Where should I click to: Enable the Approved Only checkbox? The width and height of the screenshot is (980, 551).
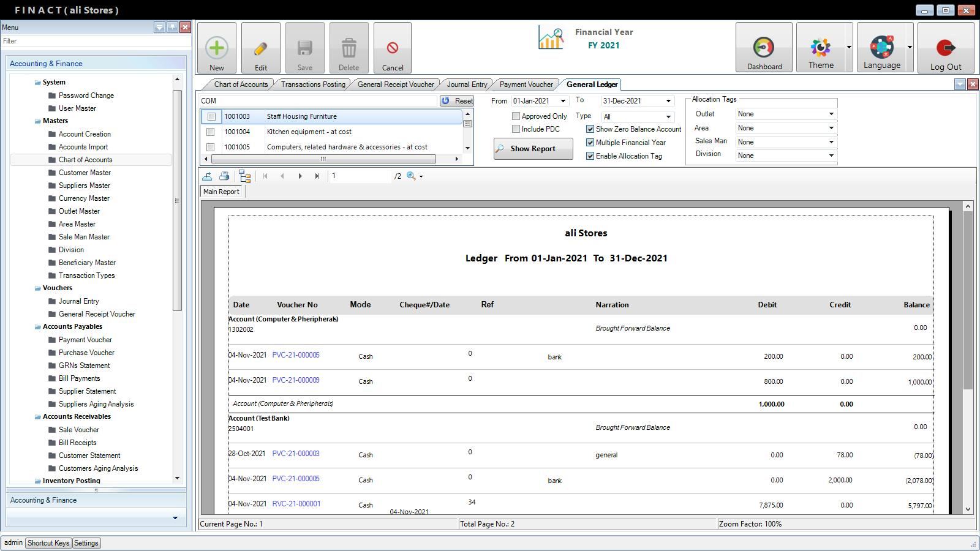(516, 116)
